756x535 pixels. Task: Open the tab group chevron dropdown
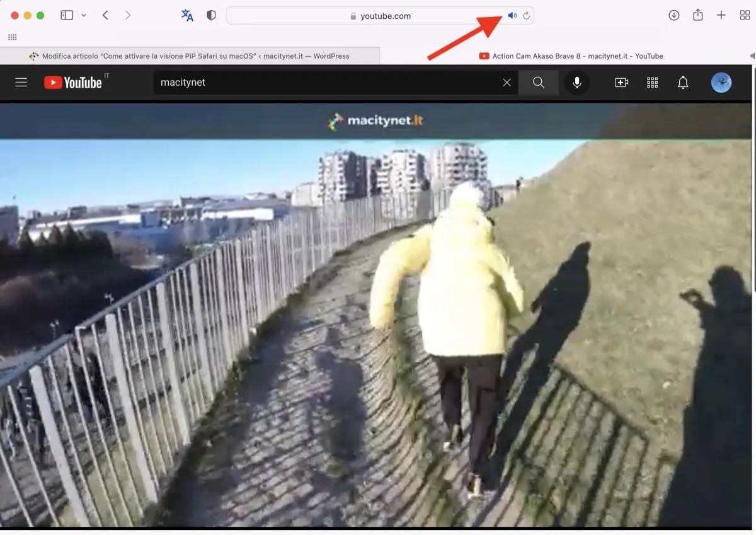(84, 15)
